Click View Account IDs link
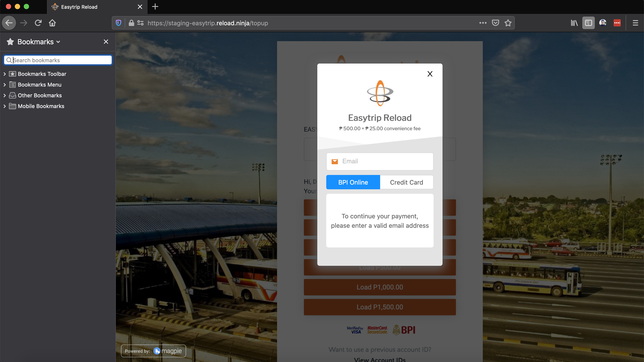 (x=379, y=359)
